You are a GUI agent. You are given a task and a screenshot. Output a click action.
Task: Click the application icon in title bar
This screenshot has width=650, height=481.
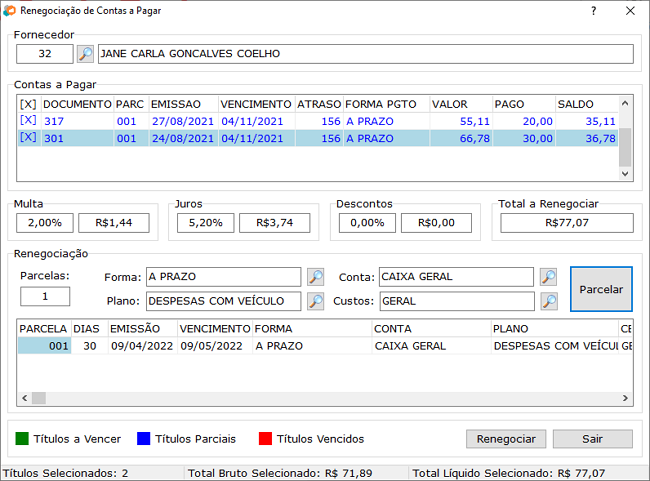(10, 11)
